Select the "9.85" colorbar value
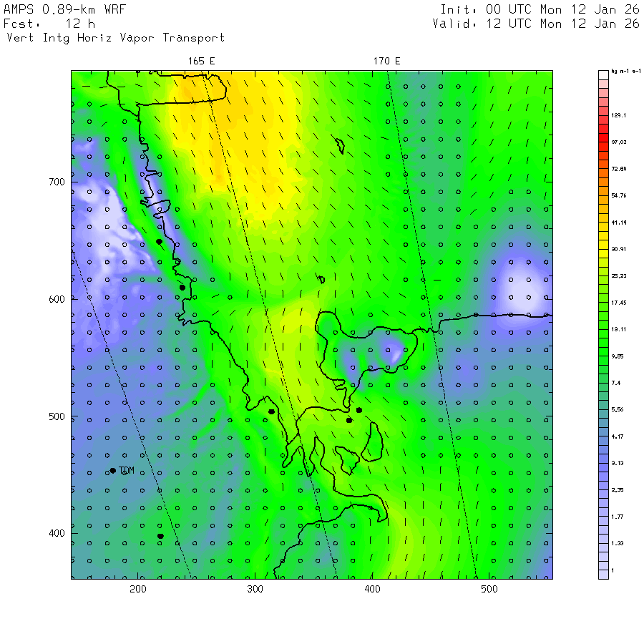 pos(618,356)
